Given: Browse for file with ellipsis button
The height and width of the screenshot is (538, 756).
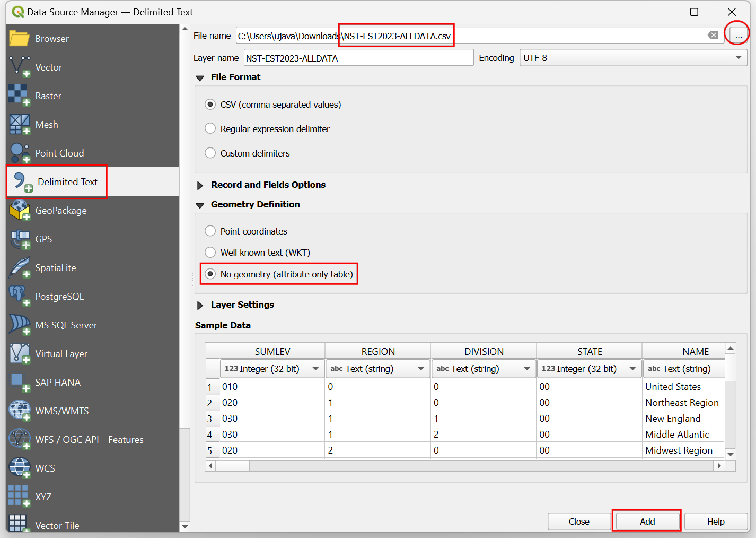Looking at the screenshot, I should pyautogui.click(x=738, y=36).
